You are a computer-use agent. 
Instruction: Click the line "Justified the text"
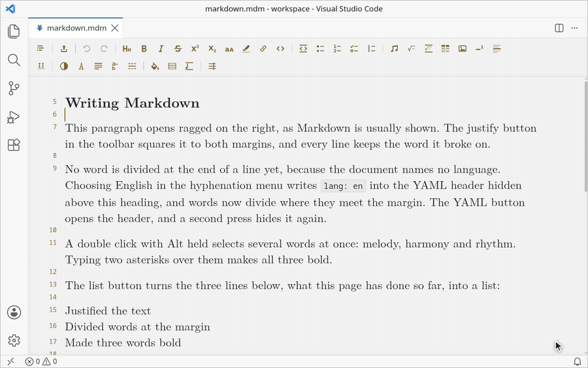tap(108, 311)
